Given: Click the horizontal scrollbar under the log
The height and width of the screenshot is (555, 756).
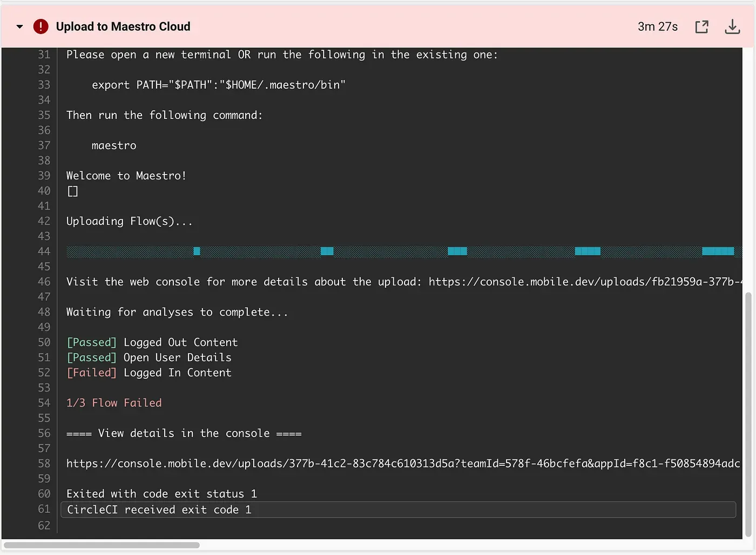Looking at the screenshot, I should [x=102, y=545].
